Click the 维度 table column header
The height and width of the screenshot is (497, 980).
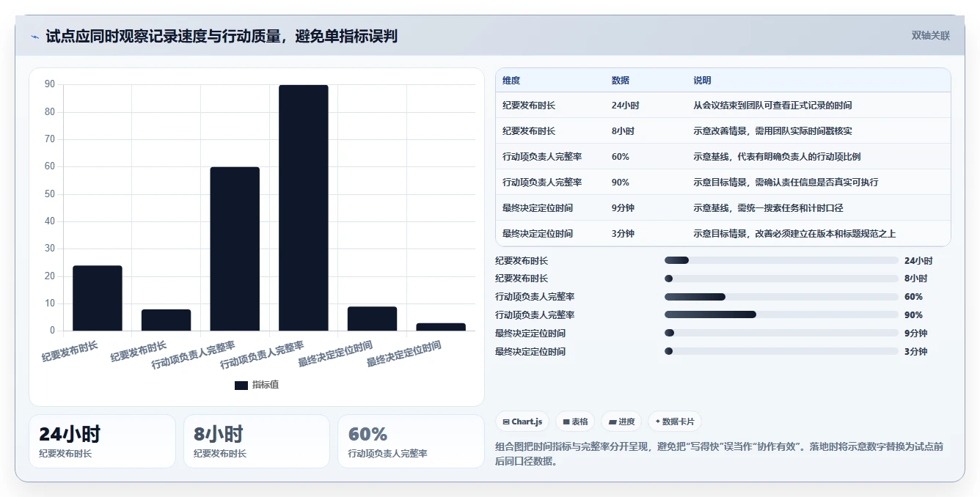point(511,81)
